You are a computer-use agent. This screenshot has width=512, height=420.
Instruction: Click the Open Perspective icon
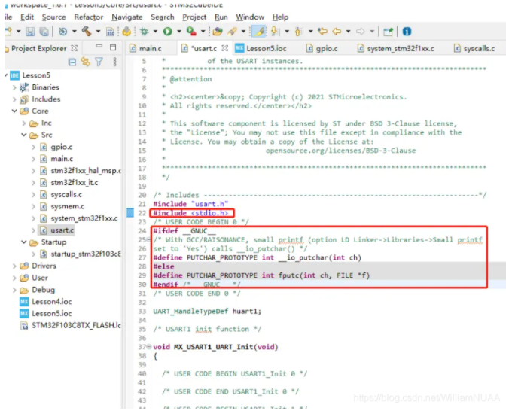pos(389,32)
